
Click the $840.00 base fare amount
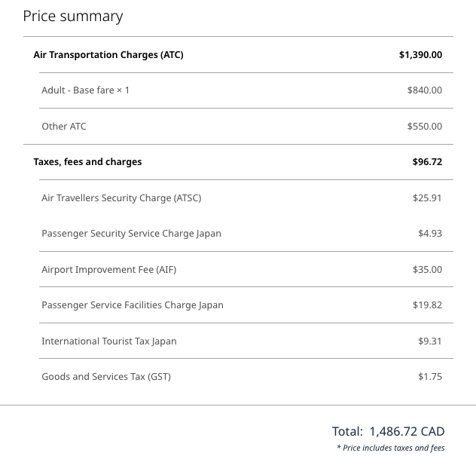tap(424, 90)
